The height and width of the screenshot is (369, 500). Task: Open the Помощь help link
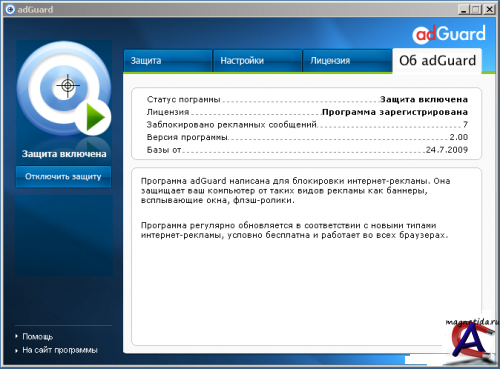tap(37, 337)
